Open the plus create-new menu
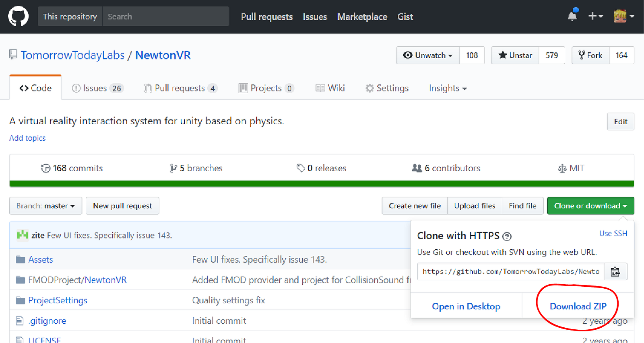644x343 pixels. click(595, 16)
